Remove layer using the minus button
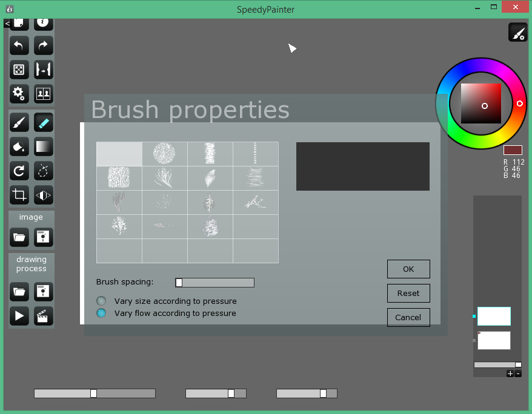 point(517,373)
